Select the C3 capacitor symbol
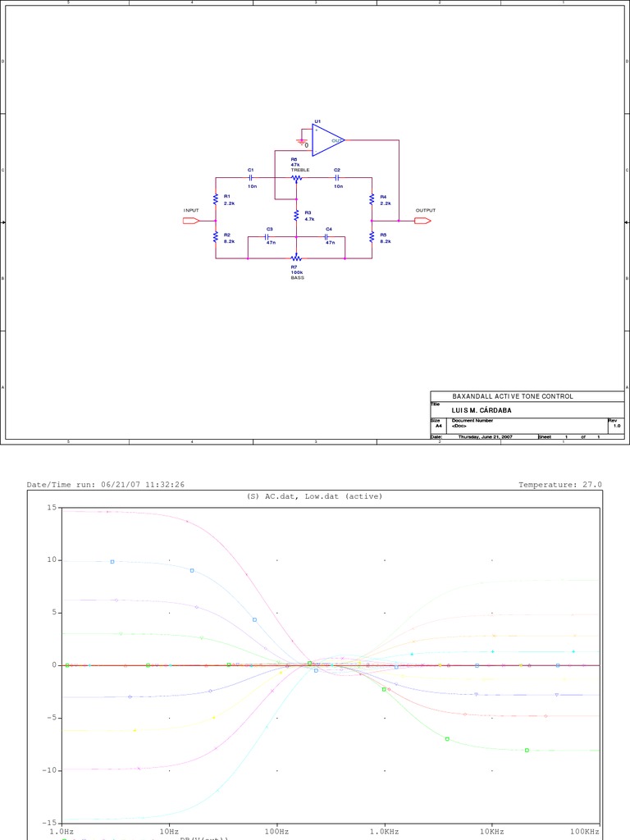 [267, 236]
